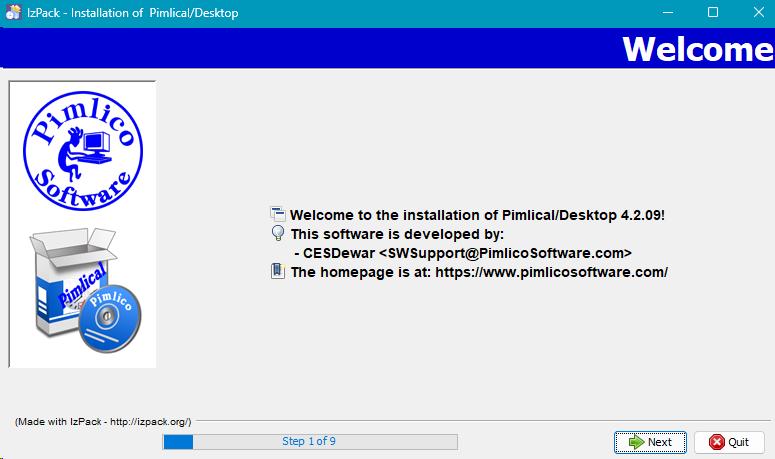Click the 'This software is developed by:' text
775x459 pixels.
[397, 234]
